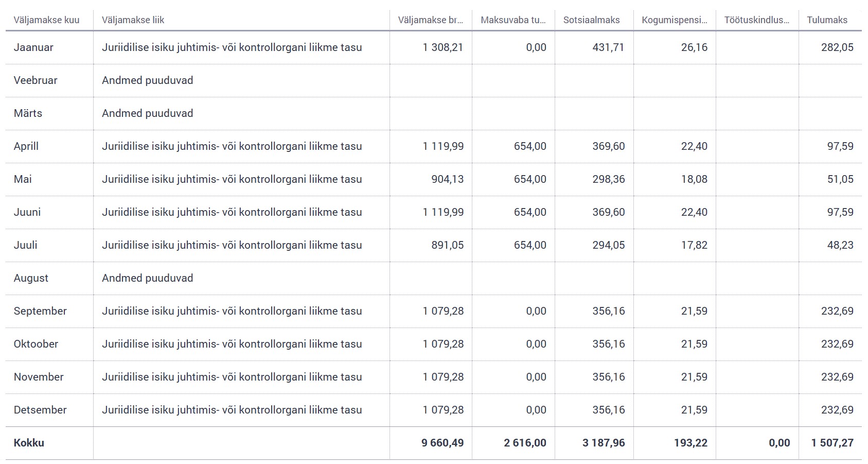Click the Kokku total row label
This screenshot has width=868, height=464.
pos(29,443)
